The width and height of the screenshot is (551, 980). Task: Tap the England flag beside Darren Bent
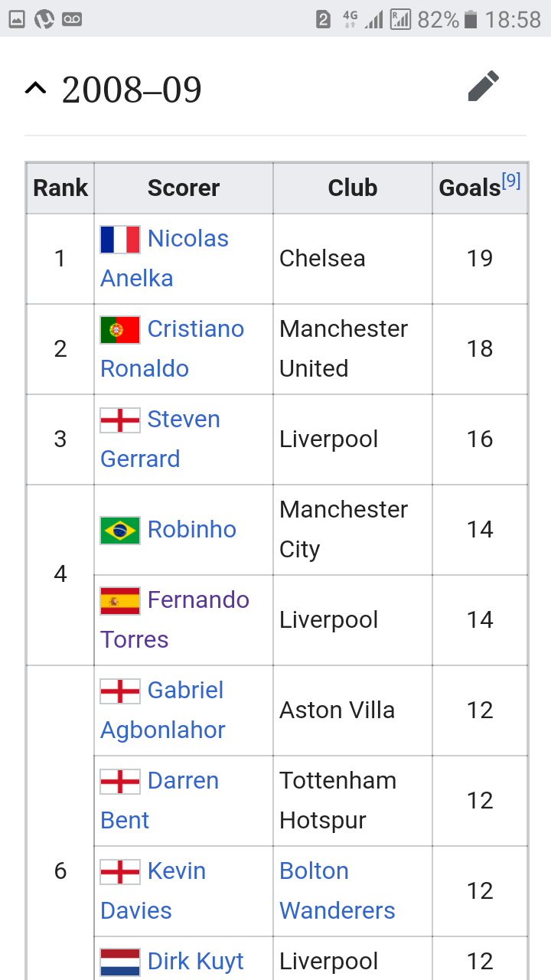120,781
